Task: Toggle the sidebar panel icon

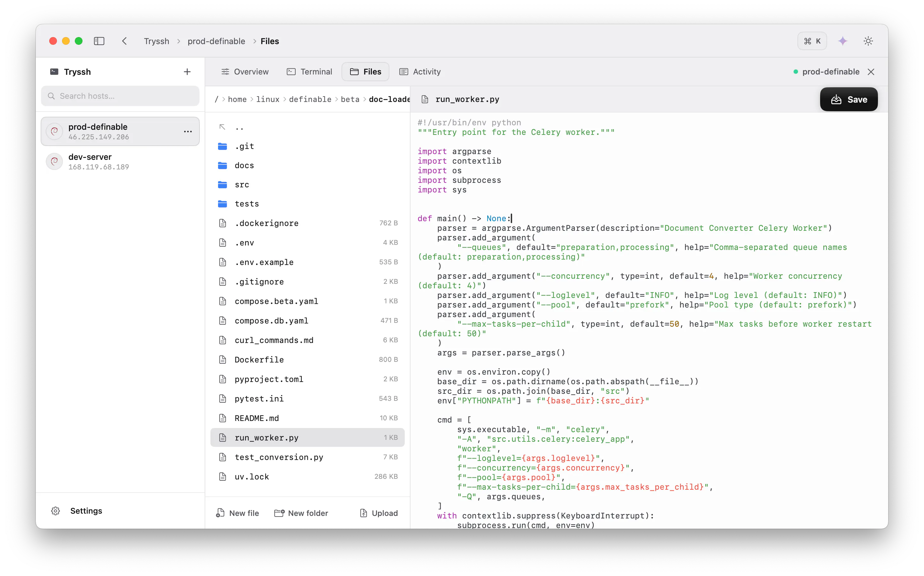Action: (99, 41)
